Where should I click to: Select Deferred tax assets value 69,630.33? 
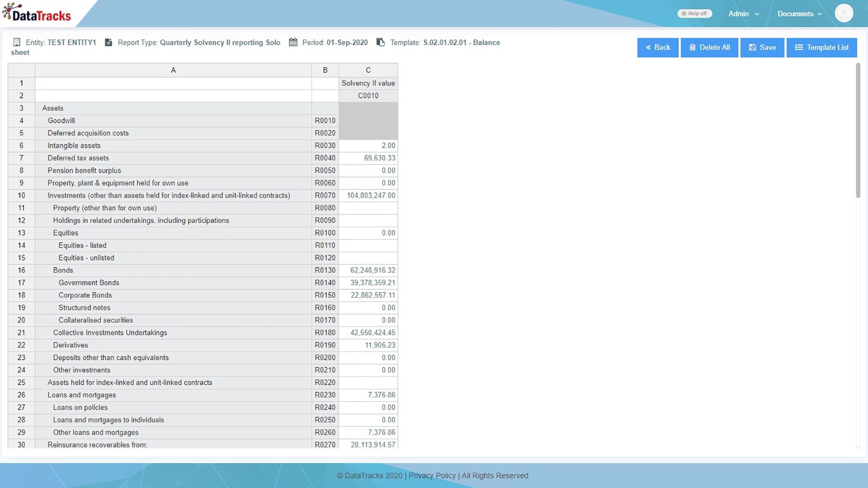click(368, 158)
